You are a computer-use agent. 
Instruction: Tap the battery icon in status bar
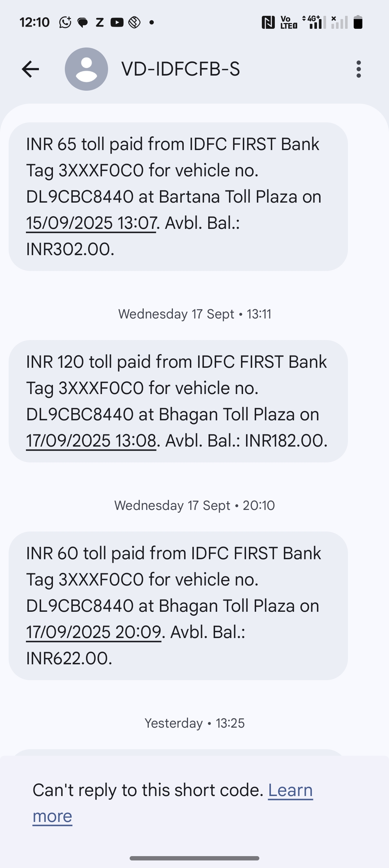pos(358,22)
